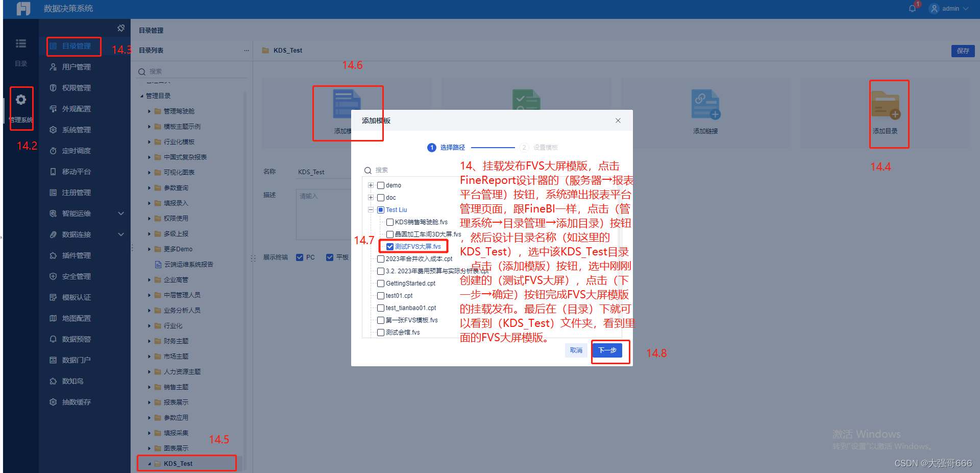Toggle the 平板 display terminal checkbox
Image resolution: width=980 pixels, height=473 pixels.
pos(330,257)
